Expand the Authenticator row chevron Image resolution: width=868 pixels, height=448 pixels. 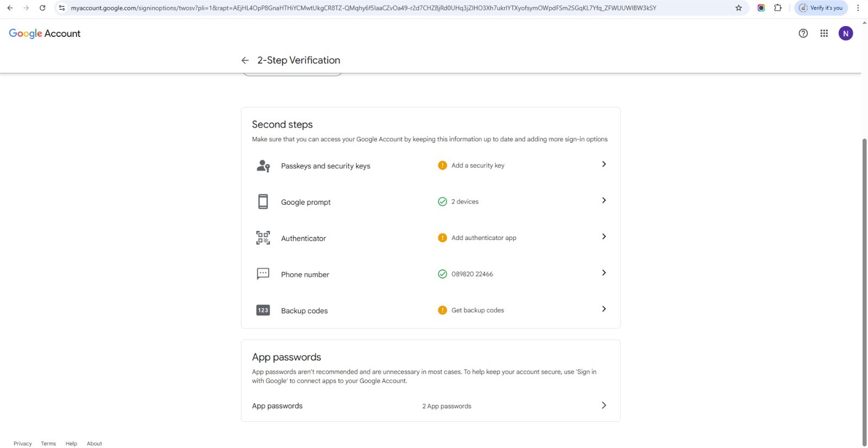click(604, 237)
